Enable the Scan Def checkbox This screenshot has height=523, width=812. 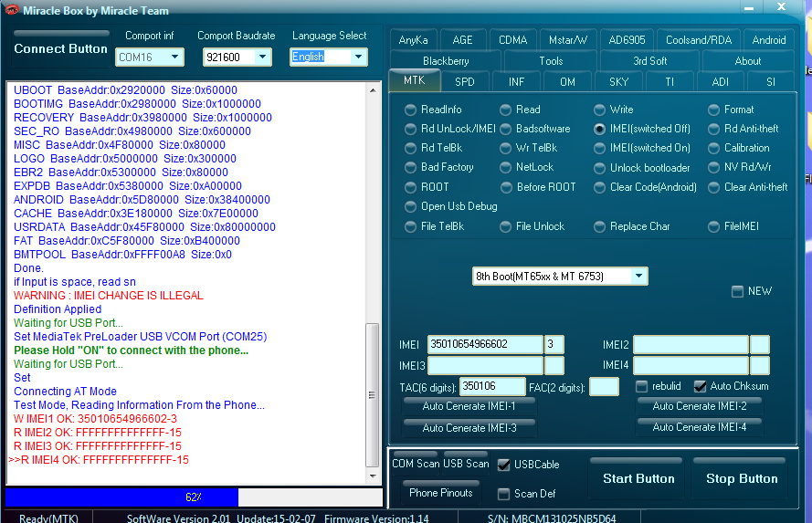(x=503, y=494)
